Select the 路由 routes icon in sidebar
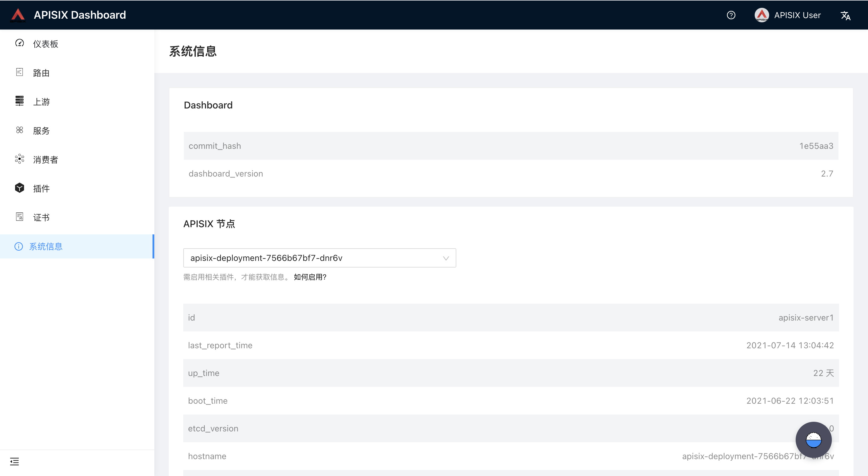Screen dimensions: 868x476 click(x=19, y=72)
